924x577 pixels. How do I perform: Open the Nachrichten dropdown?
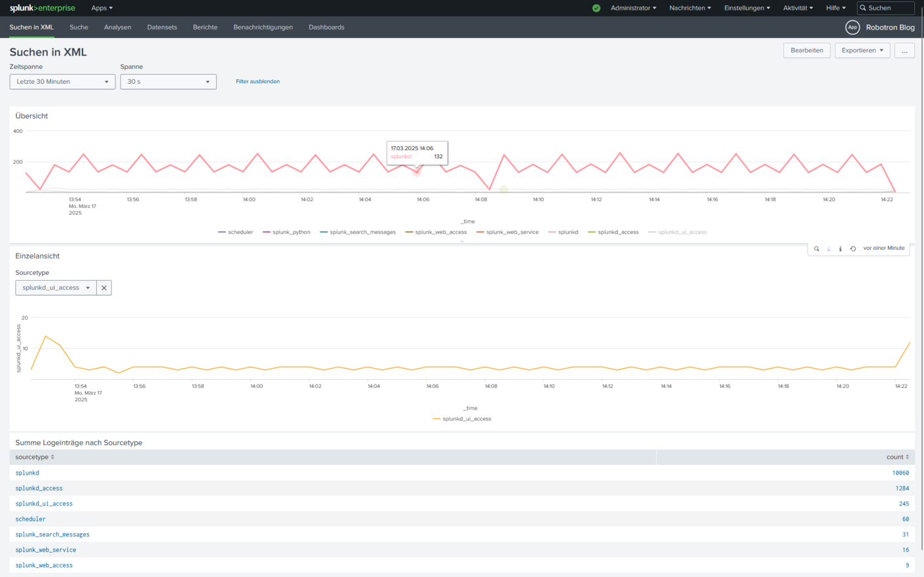690,8
